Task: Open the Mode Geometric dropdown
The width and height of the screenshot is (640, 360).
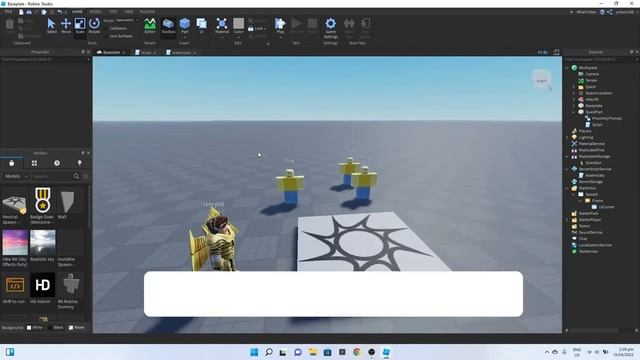Action: 127,20
